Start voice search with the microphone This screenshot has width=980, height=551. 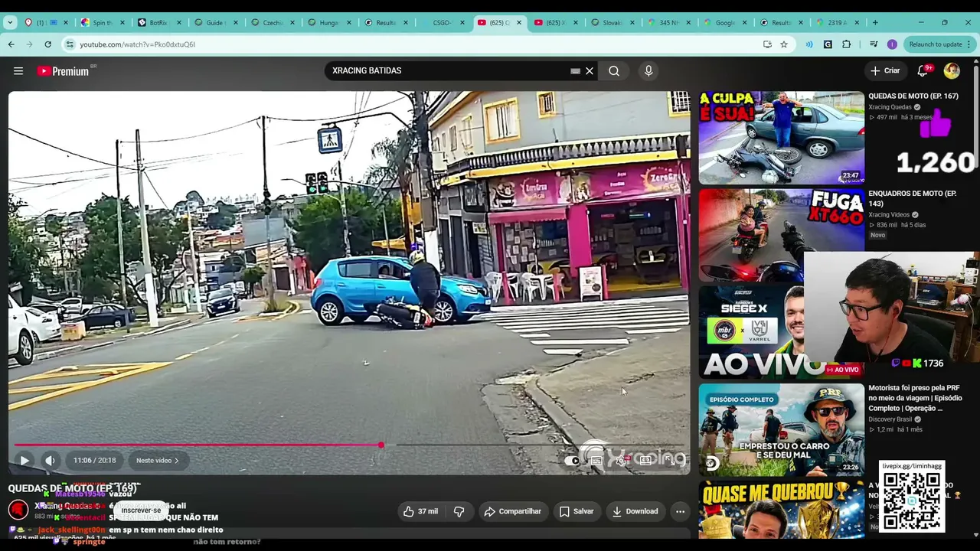[648, 71]
